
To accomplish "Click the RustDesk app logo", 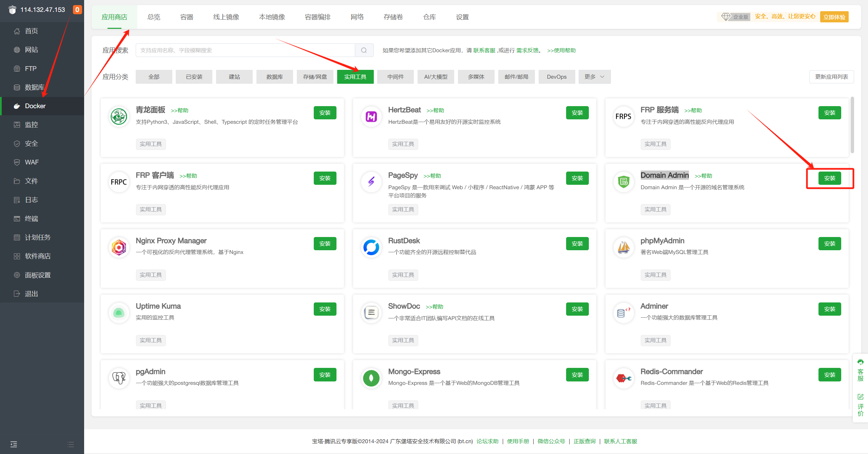I will [x=371, y=248].
